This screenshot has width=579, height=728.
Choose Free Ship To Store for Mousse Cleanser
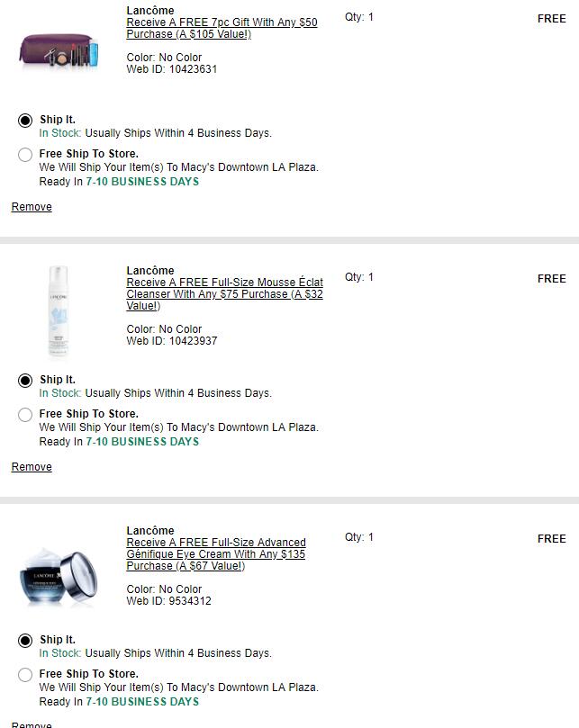coord(25,415)
